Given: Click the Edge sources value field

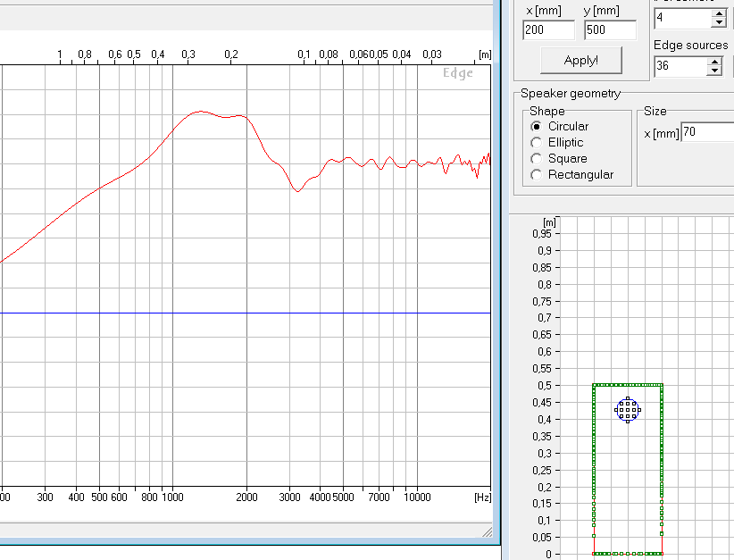Looking at the screenshot, I should pyautogui.click(x=680, y=65).
